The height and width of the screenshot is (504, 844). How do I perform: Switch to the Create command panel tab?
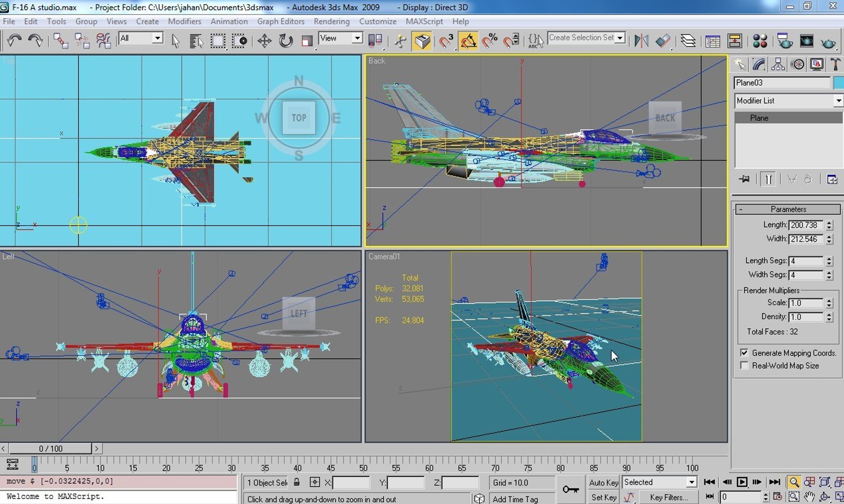click(739, 64)
